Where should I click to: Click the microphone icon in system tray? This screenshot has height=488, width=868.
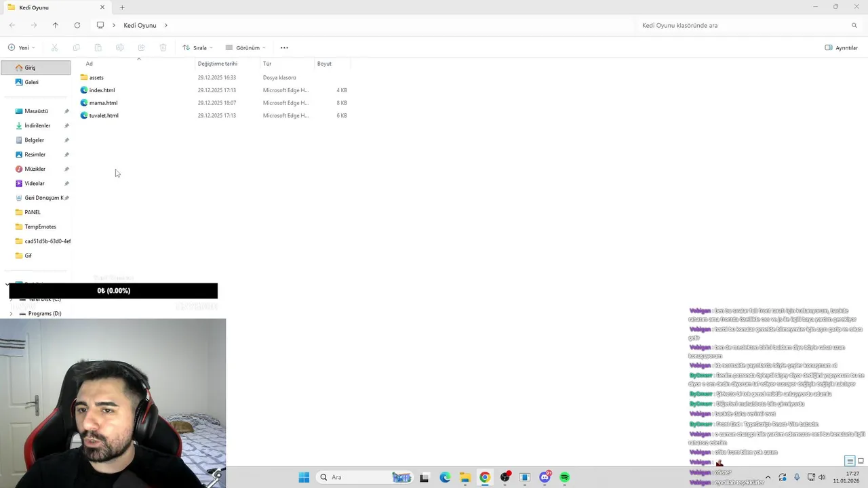797,477
